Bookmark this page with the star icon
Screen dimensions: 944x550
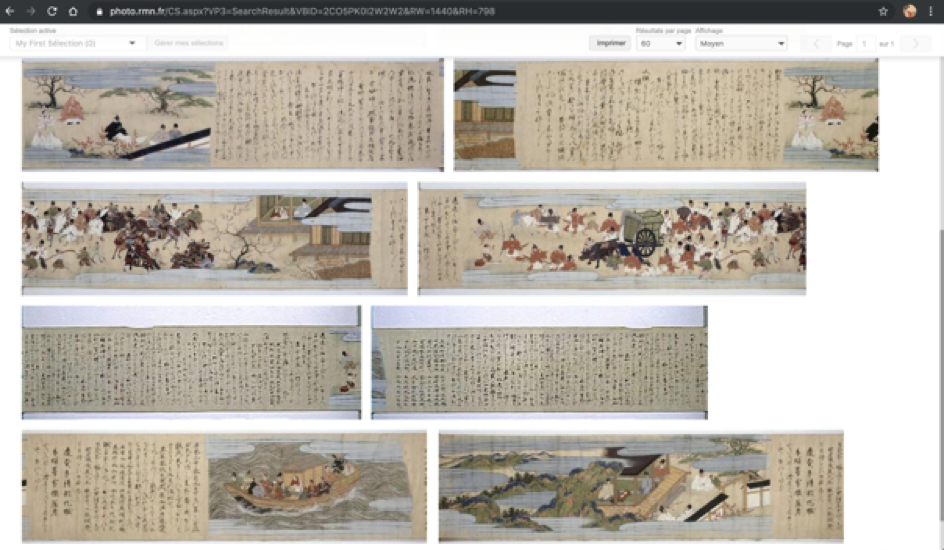883,11
